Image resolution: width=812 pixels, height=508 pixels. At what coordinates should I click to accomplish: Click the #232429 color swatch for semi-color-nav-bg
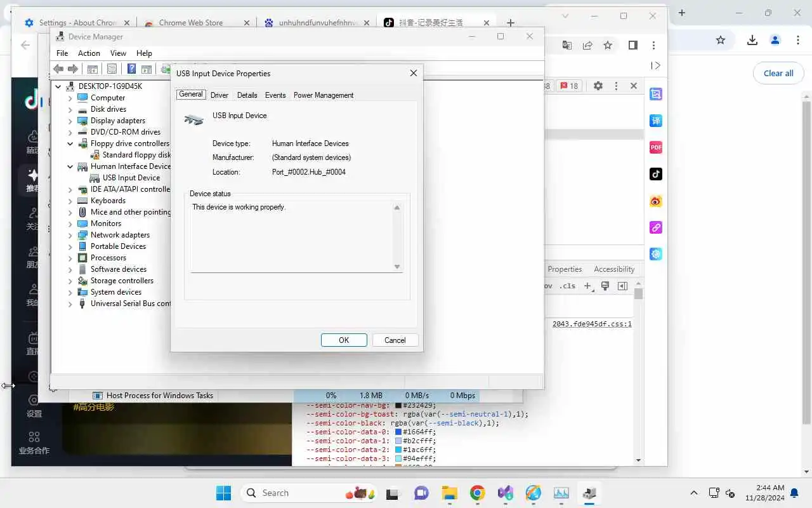coord(398,405)
